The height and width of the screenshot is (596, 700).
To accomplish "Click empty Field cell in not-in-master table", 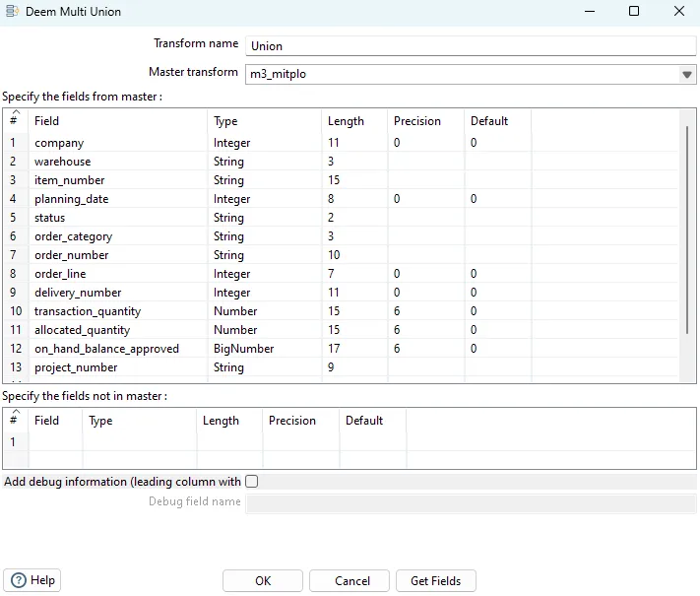I will tap(55, 442).
